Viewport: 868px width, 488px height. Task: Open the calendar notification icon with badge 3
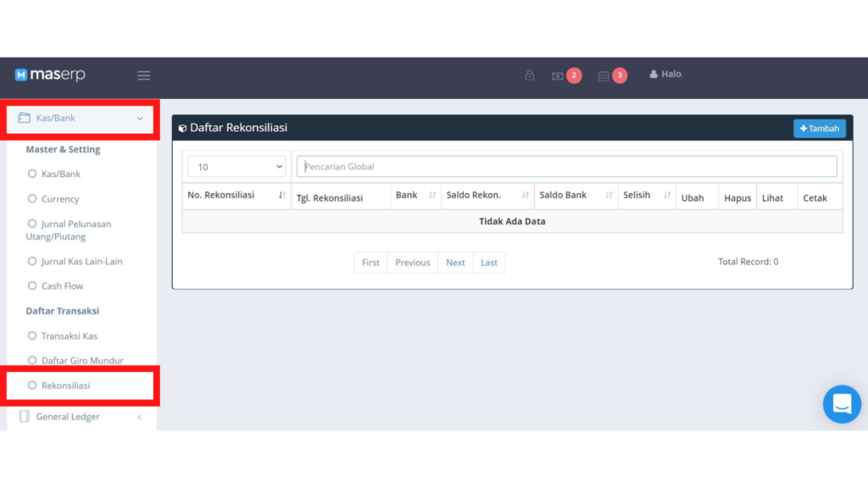(x=604, y=75)
